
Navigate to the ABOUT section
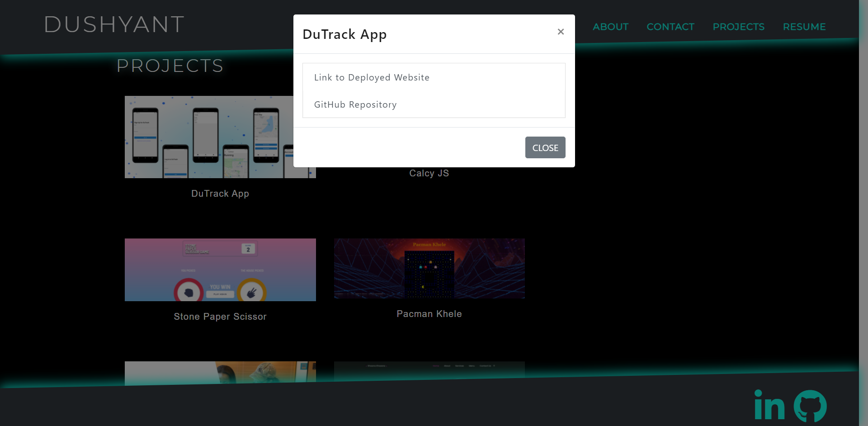(610, 27)
